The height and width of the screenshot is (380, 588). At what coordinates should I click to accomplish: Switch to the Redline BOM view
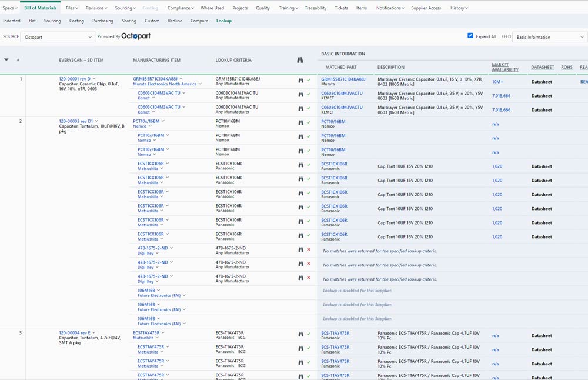click(x=175, y=21)
